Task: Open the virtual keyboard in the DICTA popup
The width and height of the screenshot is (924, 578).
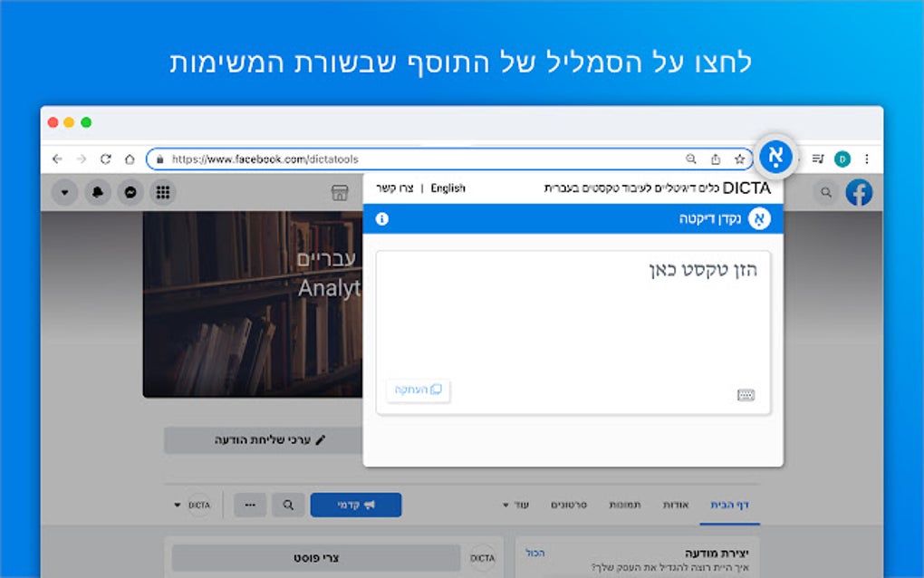Action: click(745, 393)
